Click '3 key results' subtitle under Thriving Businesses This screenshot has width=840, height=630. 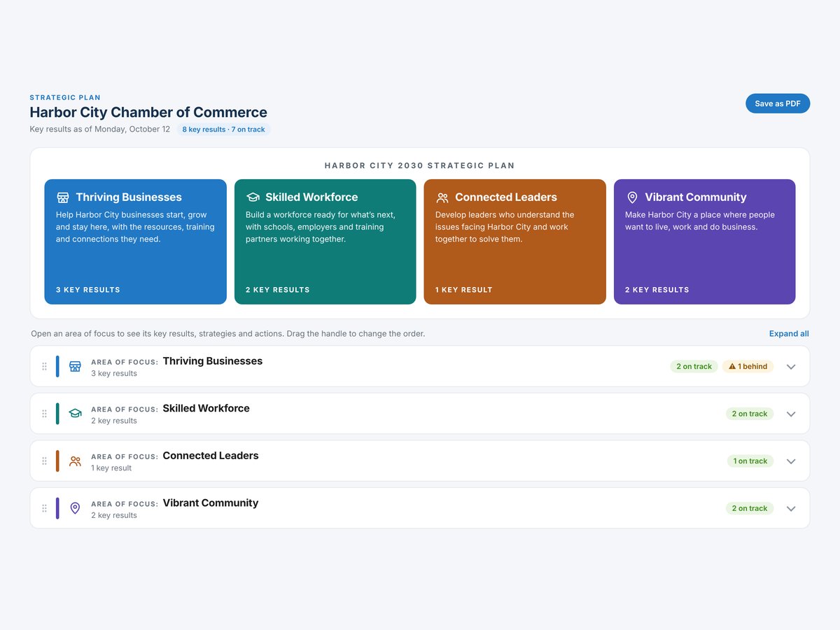(x=114, y=374)
